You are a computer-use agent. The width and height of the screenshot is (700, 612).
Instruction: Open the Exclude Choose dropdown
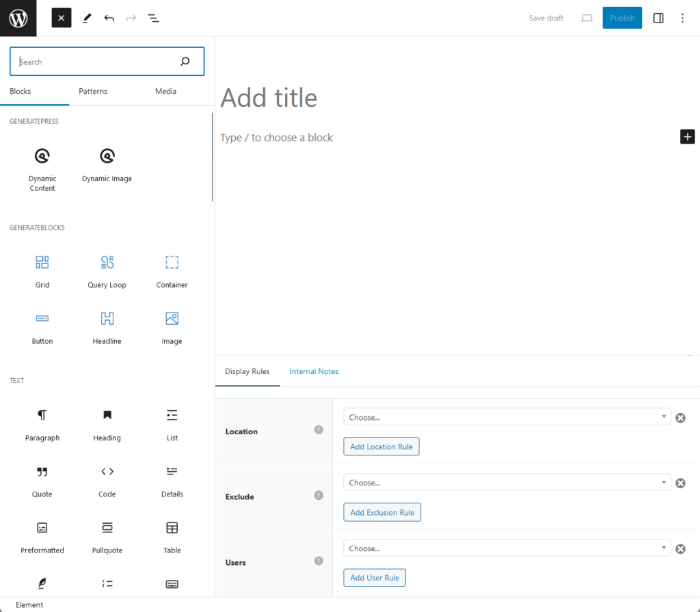[507, 482]
